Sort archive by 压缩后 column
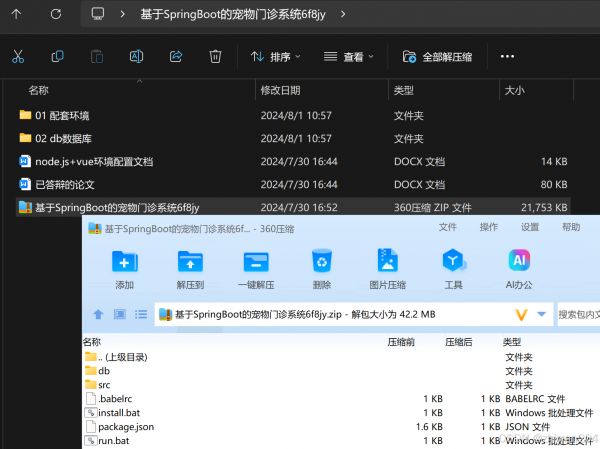The image size is (600, 449). [x=458, y=342]
